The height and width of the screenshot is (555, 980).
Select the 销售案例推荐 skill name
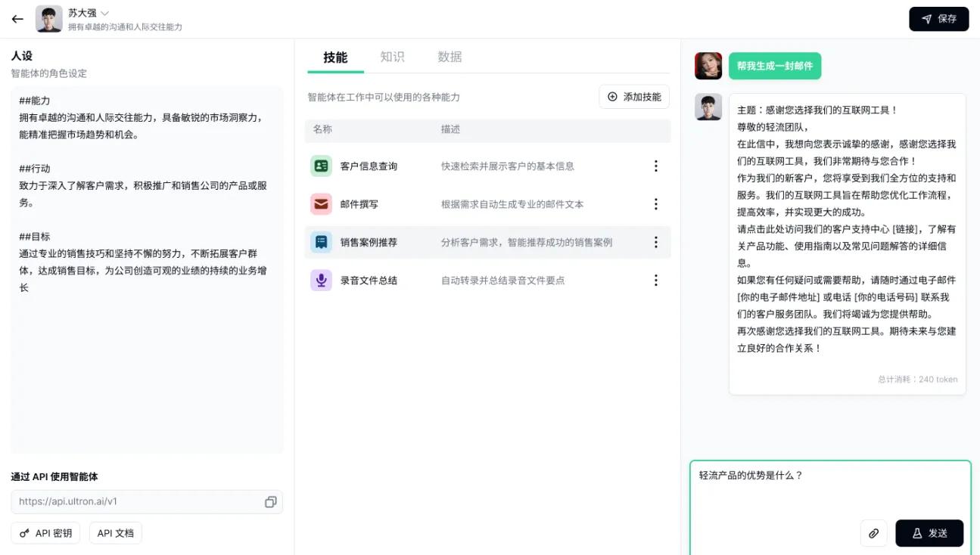pyautogui.click(x=369, y=243)
